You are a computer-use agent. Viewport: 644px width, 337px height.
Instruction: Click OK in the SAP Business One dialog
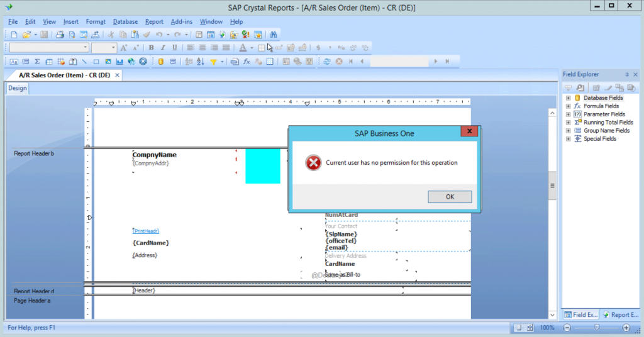[450, 197]
